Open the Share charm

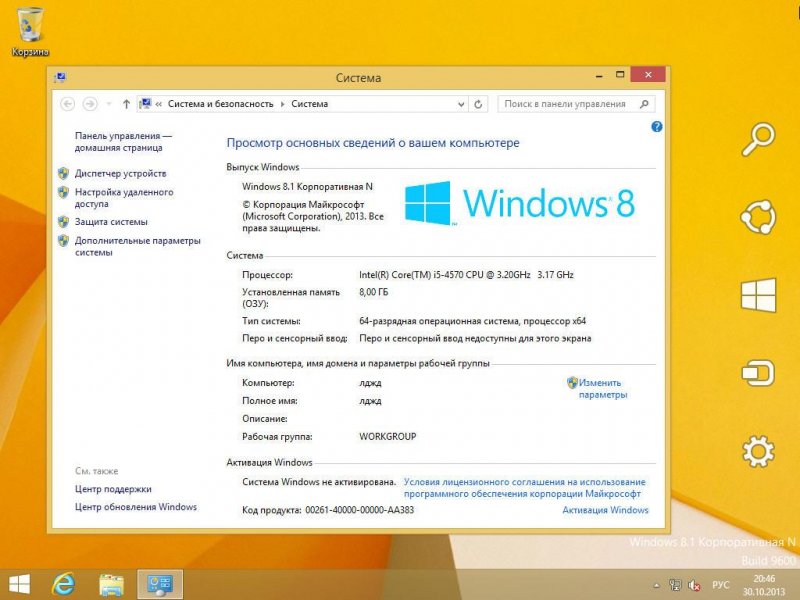coord(758,217)
